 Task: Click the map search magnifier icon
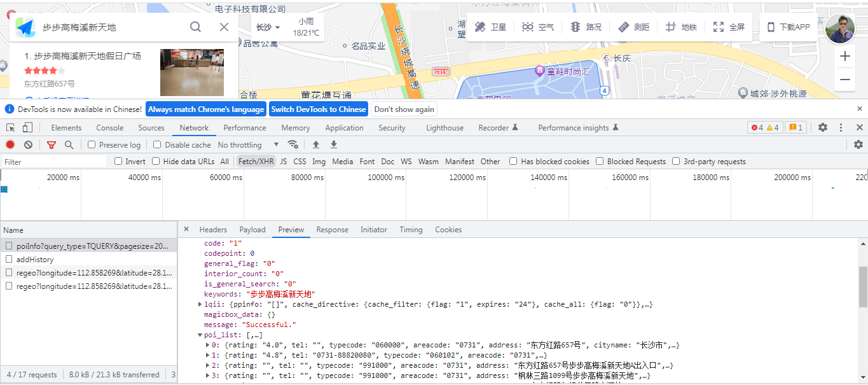point(196,27)
